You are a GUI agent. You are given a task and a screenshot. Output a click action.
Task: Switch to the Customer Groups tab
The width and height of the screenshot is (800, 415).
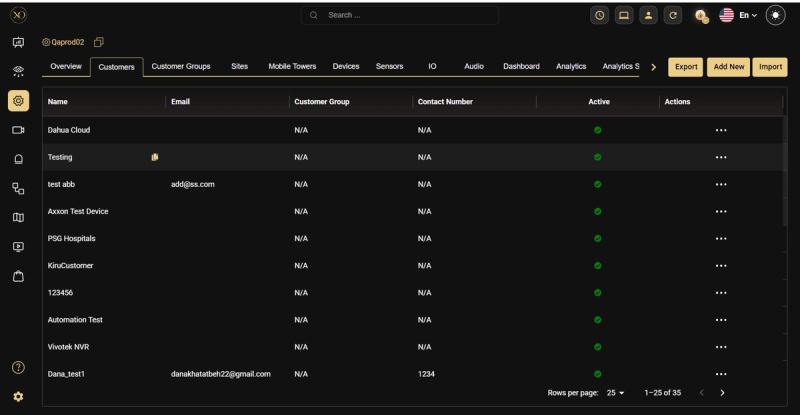coord(181,66)
